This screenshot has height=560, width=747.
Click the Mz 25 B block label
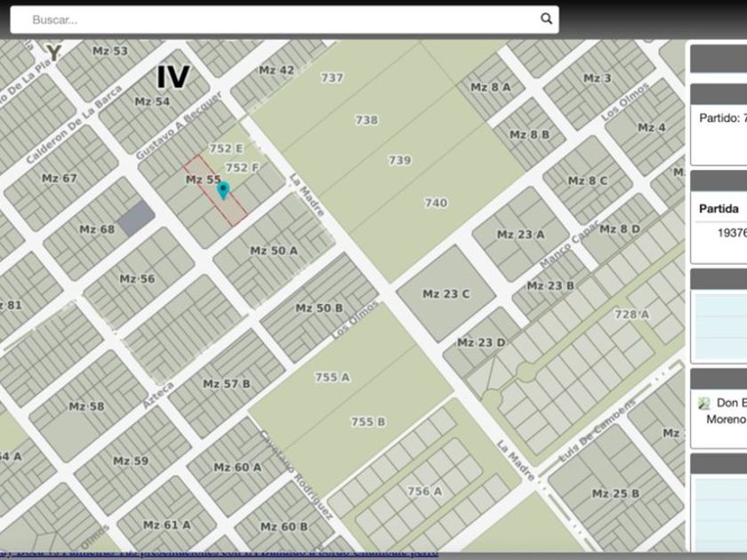pyautogui.click(x=615, y=494)
